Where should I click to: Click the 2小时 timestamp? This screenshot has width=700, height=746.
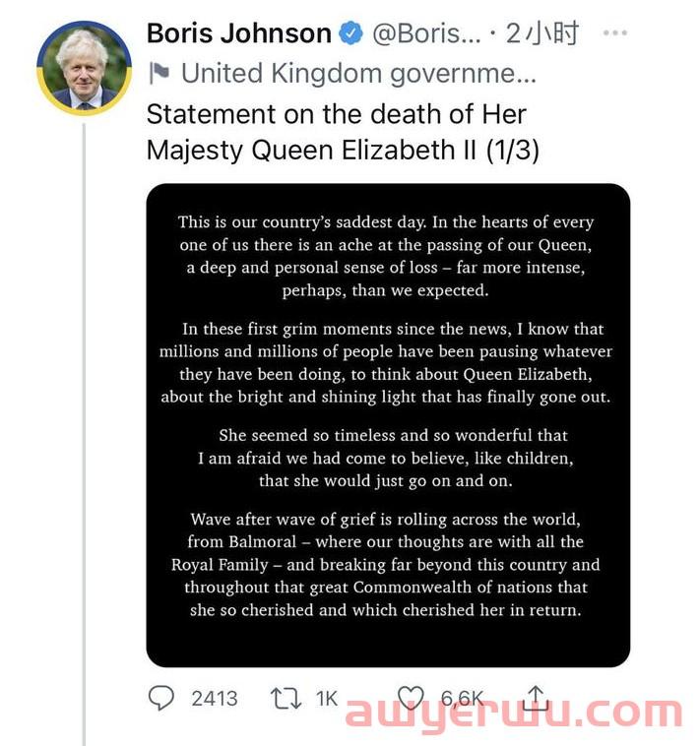(542, 33)
